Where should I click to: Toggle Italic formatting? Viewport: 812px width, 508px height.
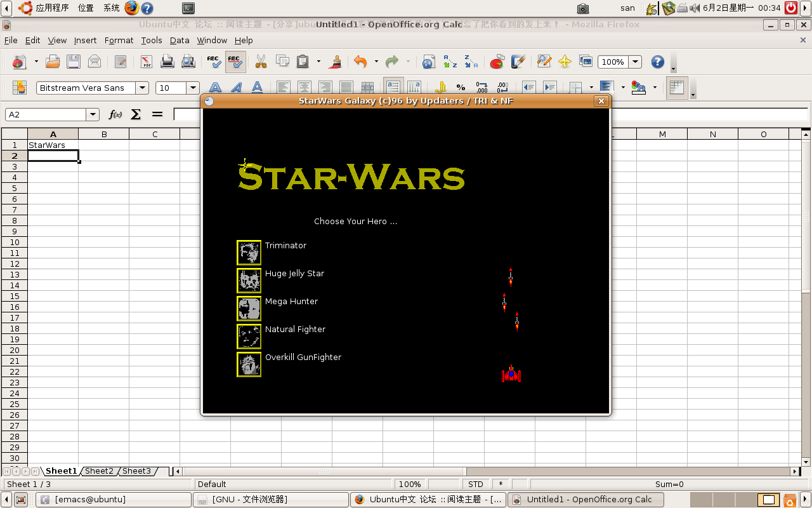(237, 88)
